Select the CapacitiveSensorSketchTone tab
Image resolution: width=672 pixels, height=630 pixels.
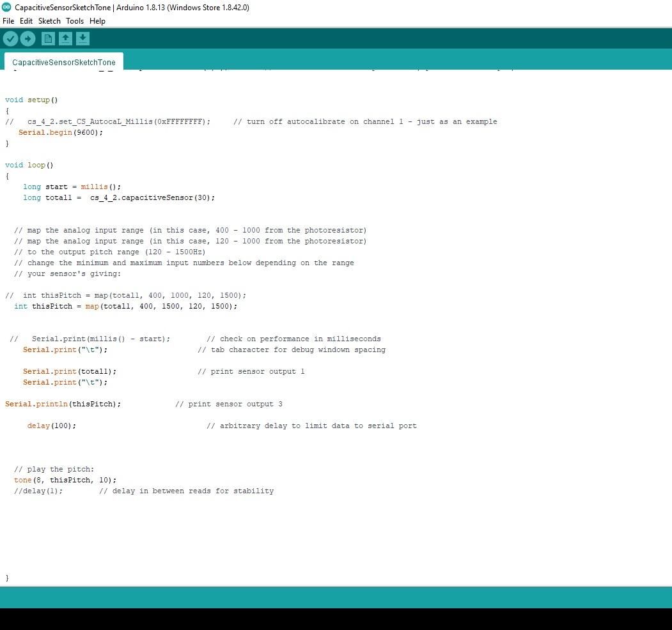63,62
